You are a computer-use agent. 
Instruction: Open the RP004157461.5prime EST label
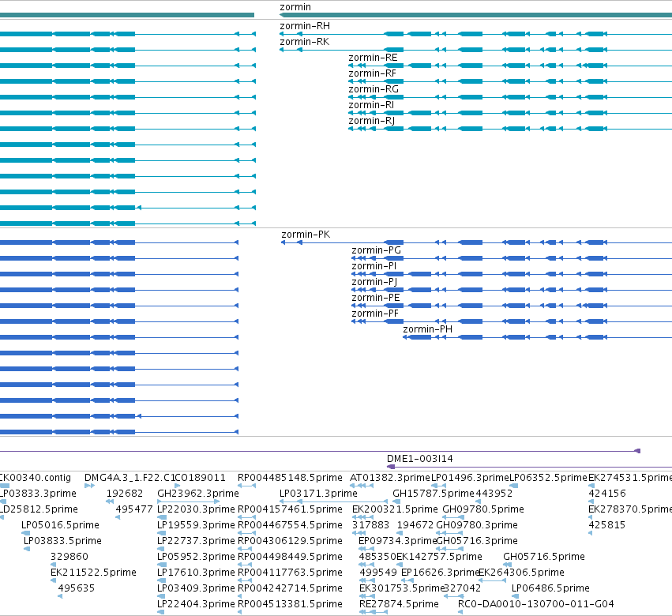tap(290, 509)
